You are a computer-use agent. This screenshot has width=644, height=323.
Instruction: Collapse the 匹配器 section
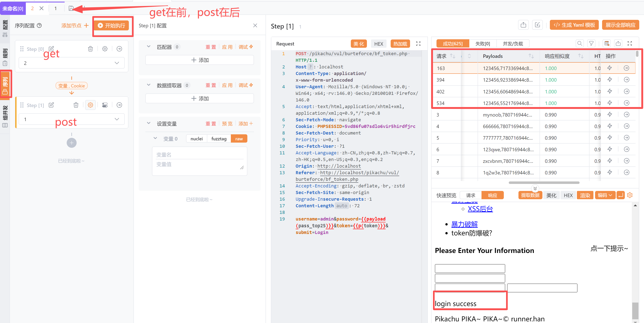[148, 46]
